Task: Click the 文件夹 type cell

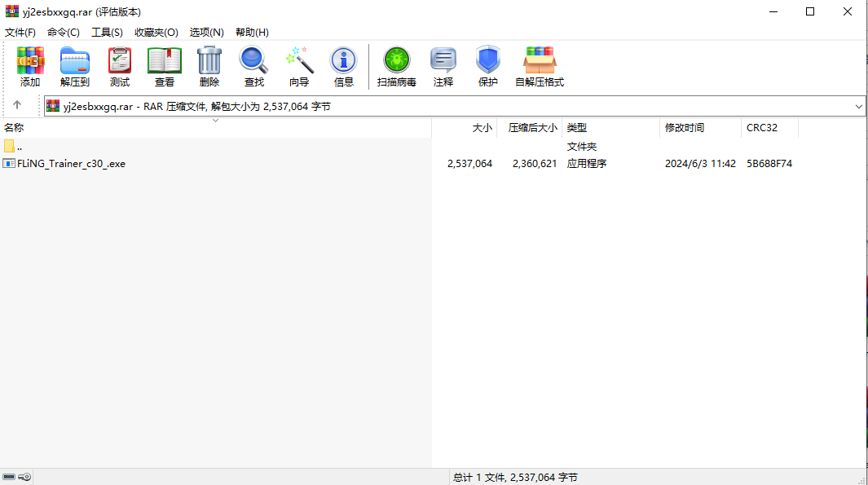Action: pos(582,146)
